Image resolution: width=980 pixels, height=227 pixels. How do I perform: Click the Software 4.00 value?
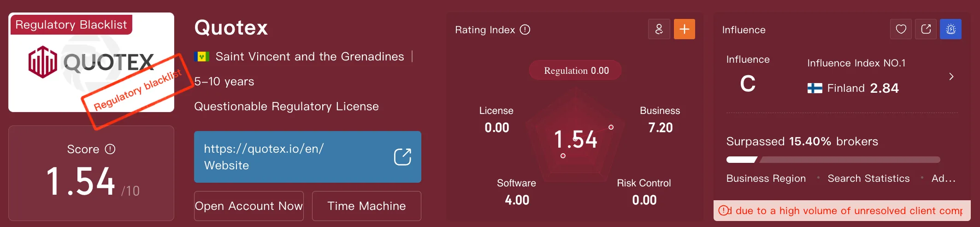click(x=517, y=200)
